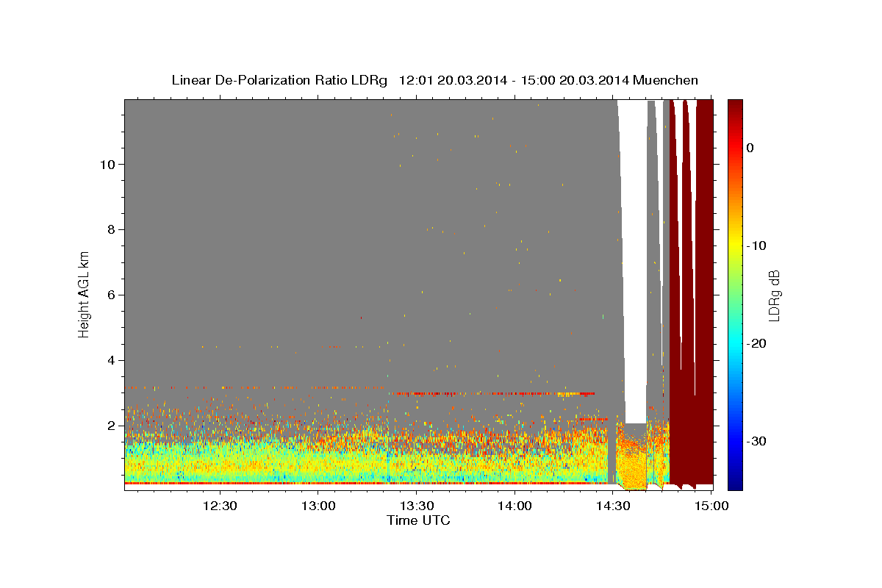Click the "15:00" time axis label
Screen dimensions: 882x588
tap(711, 506)
